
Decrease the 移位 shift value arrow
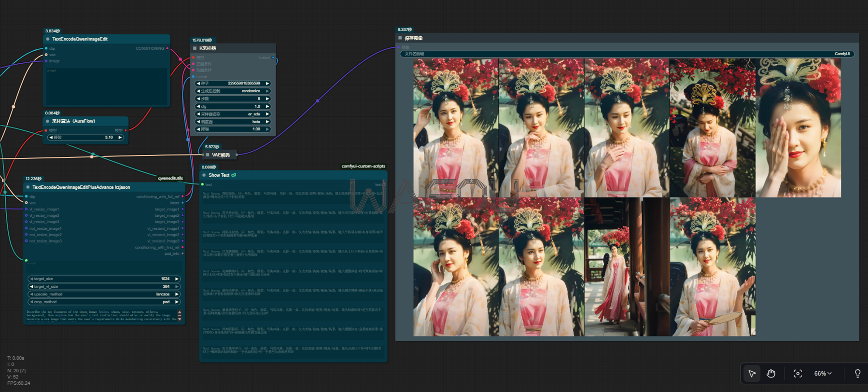pyautogui.click(x=51, y=138)
